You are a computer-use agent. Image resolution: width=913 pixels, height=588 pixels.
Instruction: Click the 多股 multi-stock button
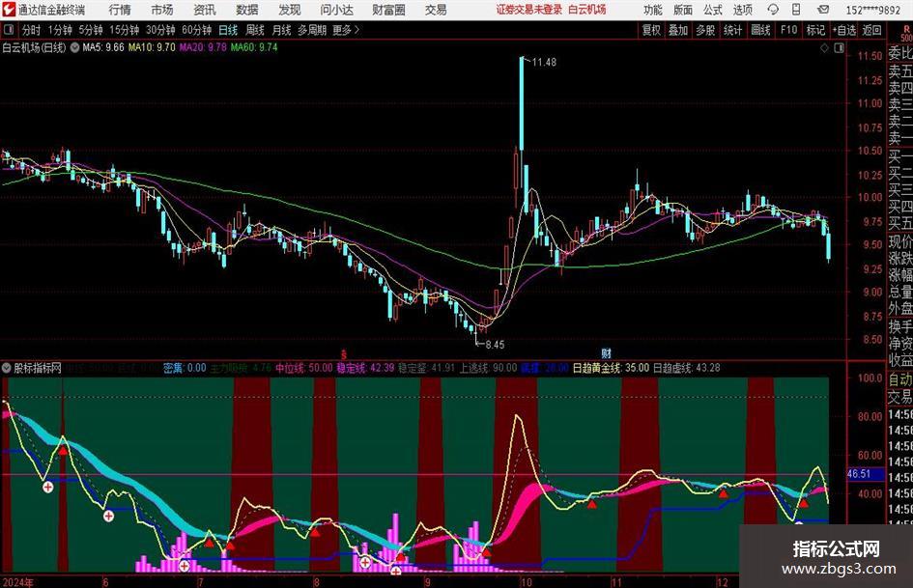click(705, 30)
